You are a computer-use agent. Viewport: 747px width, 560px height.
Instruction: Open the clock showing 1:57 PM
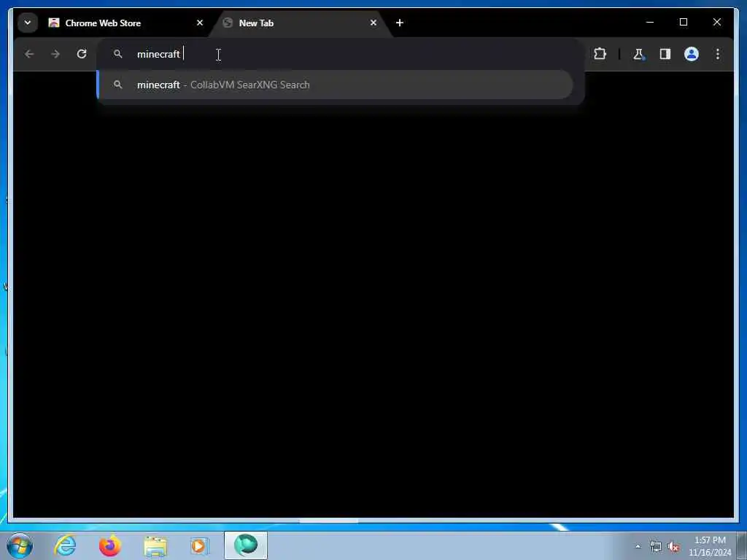click(x=710, y=546)
